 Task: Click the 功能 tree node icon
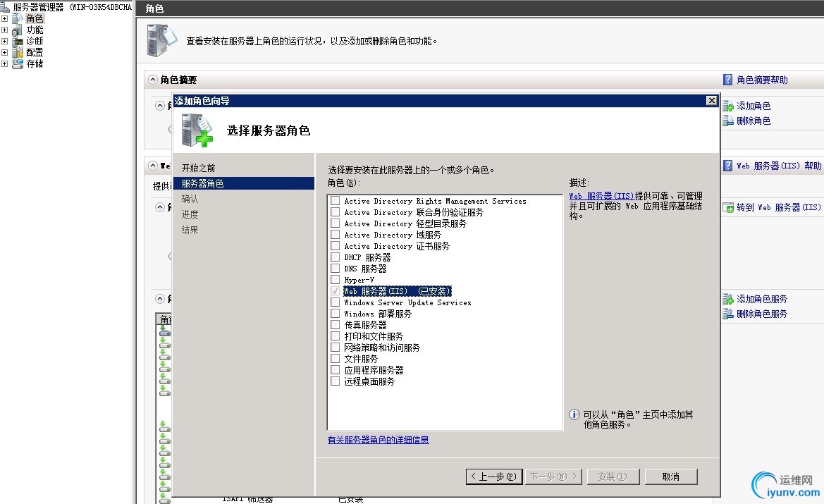coord(18,30)
